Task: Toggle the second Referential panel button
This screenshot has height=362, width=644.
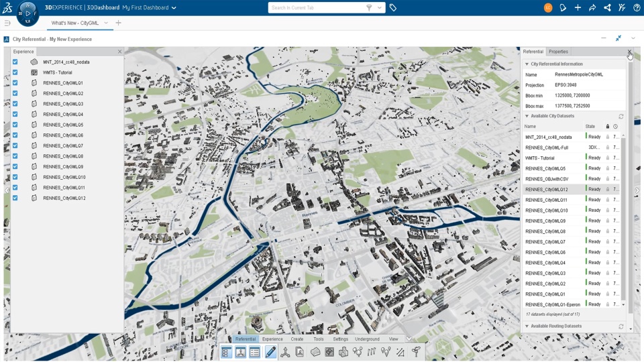Action: click(240, 352)
